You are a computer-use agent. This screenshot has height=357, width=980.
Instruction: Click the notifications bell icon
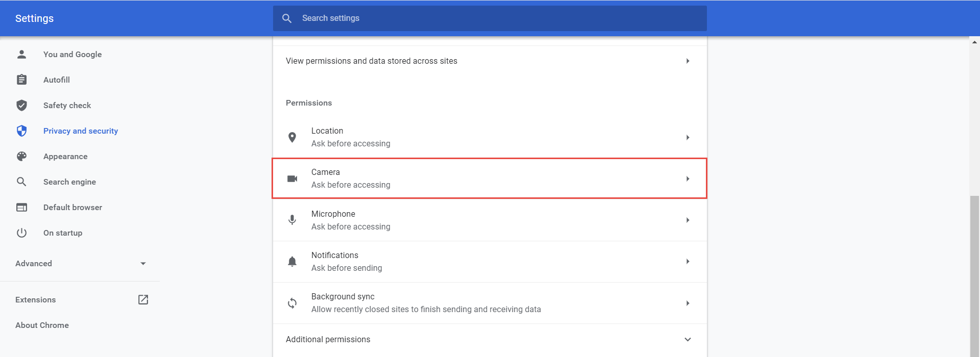pyautogui.click(x=292, y=262)
